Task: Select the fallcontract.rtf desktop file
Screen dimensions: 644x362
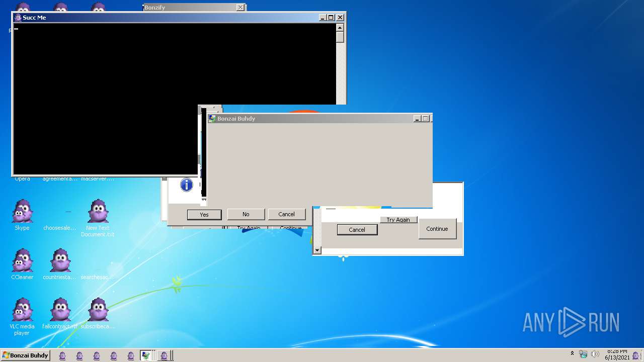Action: [60, 314]
